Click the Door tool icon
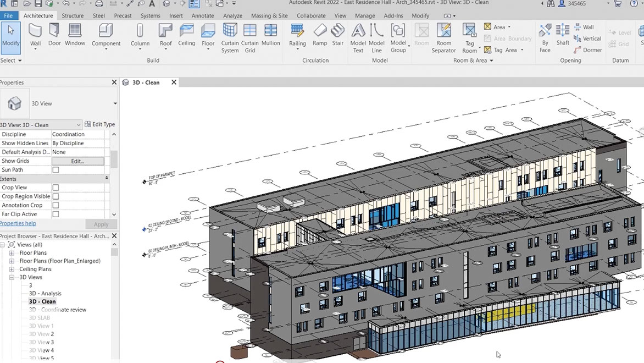 pos(54,34)
